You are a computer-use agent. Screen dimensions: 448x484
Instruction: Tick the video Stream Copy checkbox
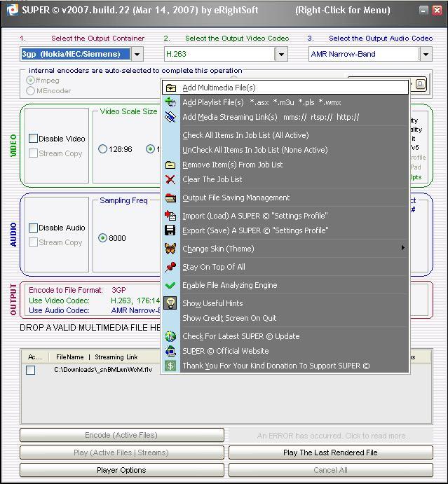click(33, 153)
